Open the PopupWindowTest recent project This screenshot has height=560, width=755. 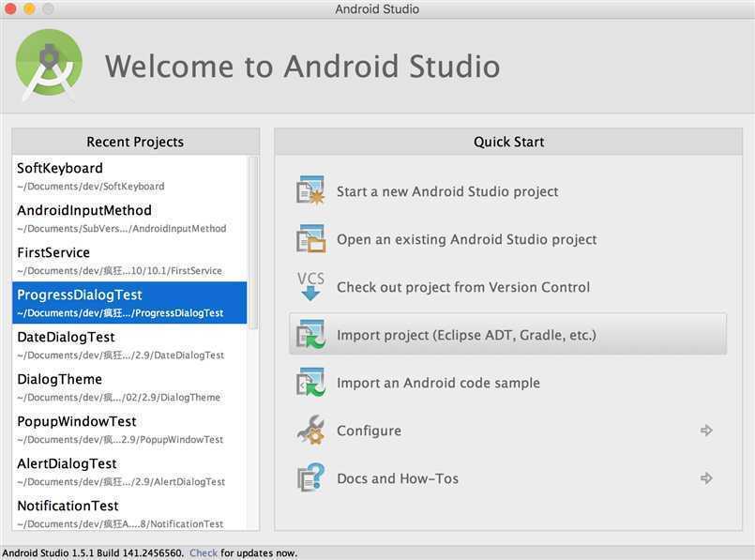coord(130,430)
